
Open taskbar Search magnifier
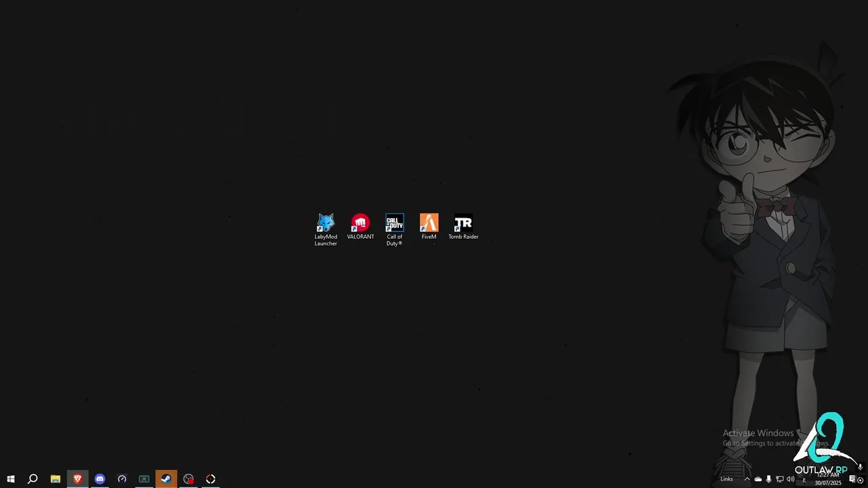coord(33,479)
